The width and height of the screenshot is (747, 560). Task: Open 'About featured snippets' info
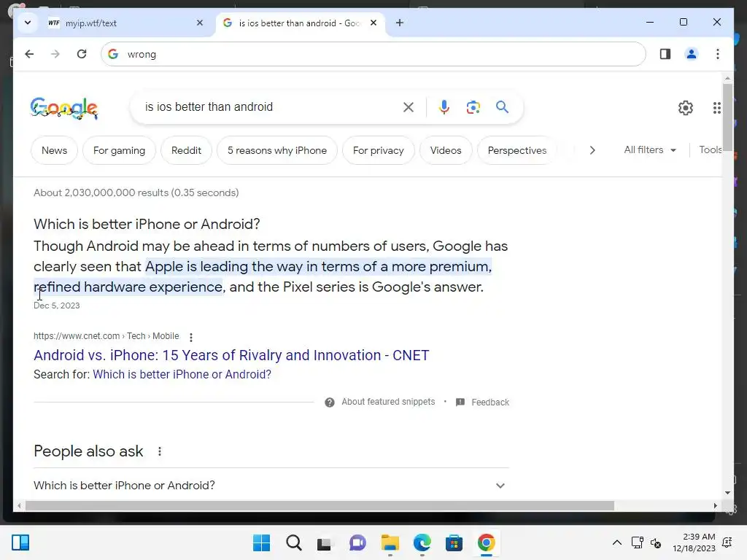pos(379,402)
